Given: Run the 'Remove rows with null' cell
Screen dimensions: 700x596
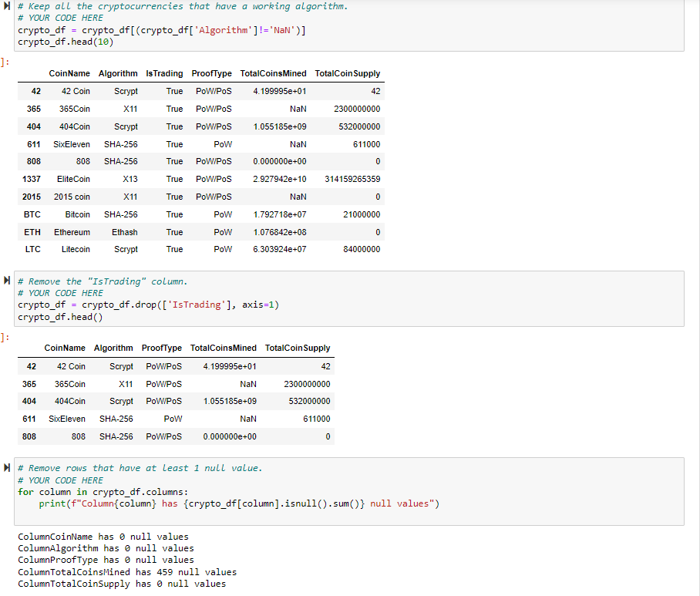Looking at the screenshot, I should (7, 467).
